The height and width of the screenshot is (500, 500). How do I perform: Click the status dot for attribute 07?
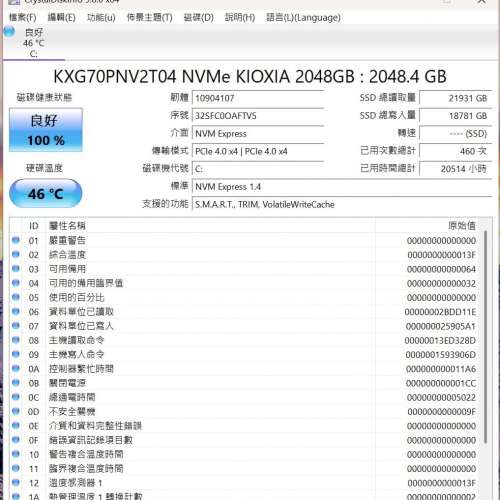tap(16, 326)
